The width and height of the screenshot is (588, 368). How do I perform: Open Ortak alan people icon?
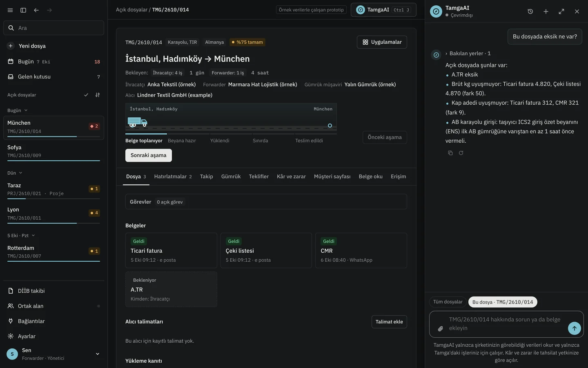click(11, 306)
